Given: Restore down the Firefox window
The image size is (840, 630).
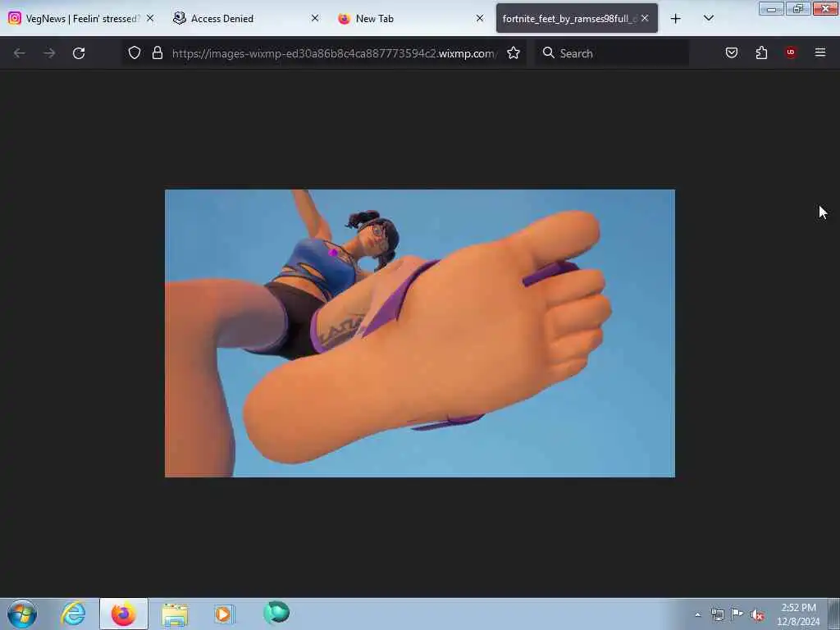Looking at the screenshot, I should pos(797,9).
